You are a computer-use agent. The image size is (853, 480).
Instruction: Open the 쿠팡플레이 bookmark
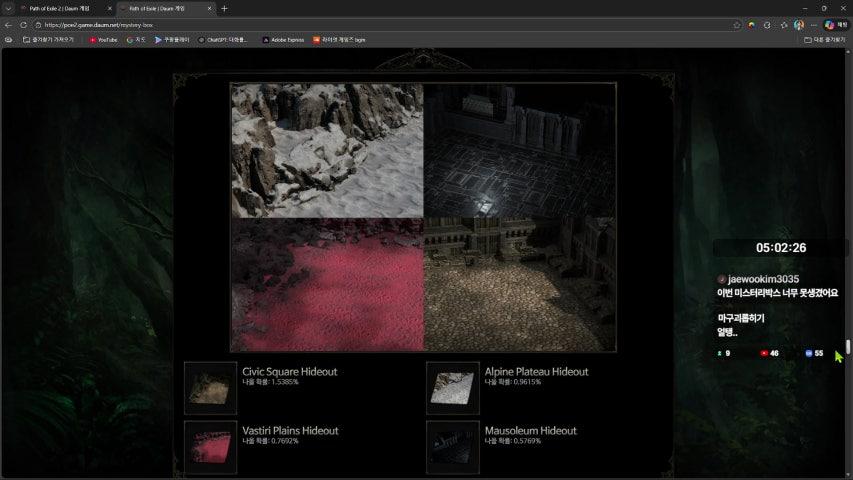click(x=172, y=40)
